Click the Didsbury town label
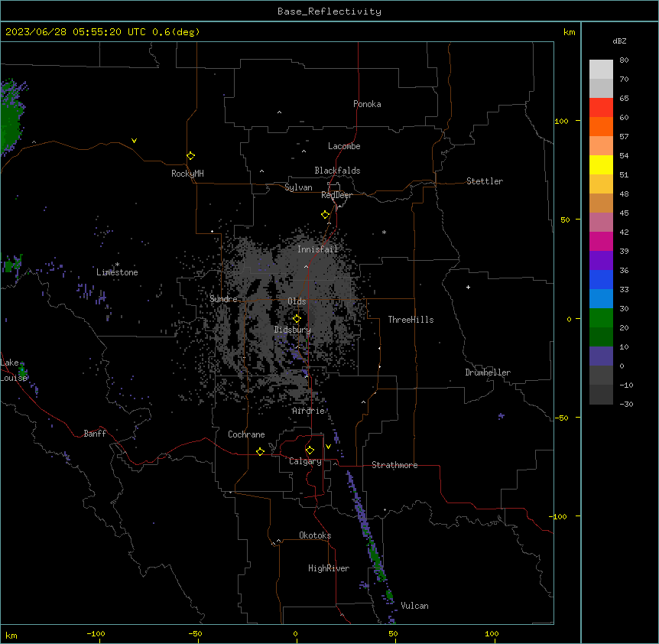This screenshot has height=644, width=659. (x=293, y=330)
